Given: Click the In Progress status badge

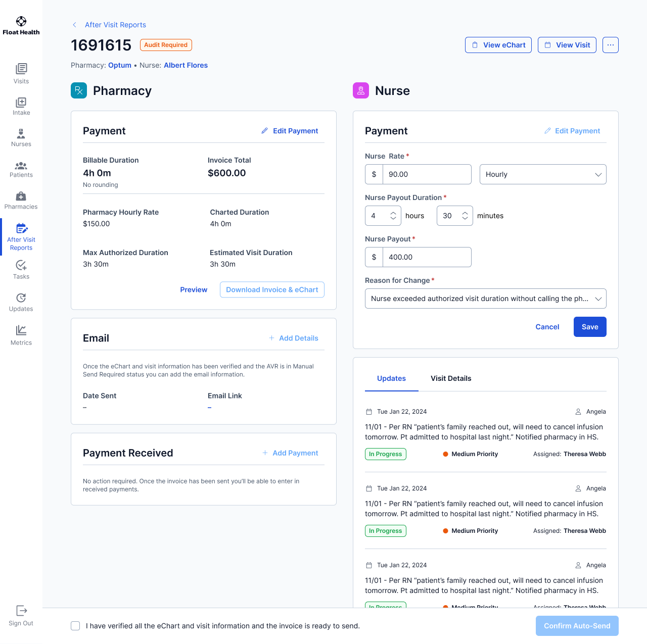Looking at the screenshot, I should (x=385, y=454).
